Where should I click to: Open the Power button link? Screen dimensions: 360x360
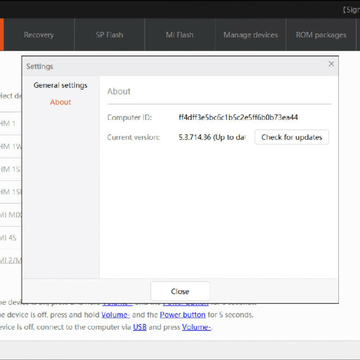182,315
